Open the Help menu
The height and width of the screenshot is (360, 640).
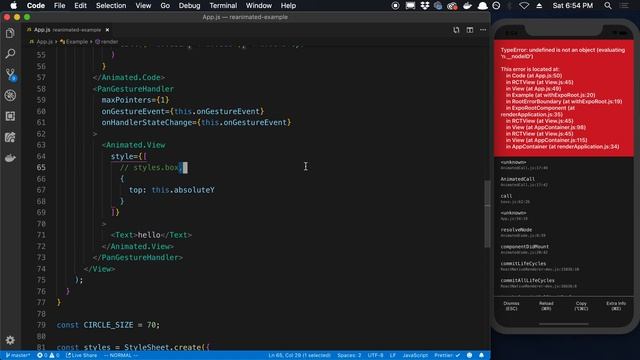point(288,6)
